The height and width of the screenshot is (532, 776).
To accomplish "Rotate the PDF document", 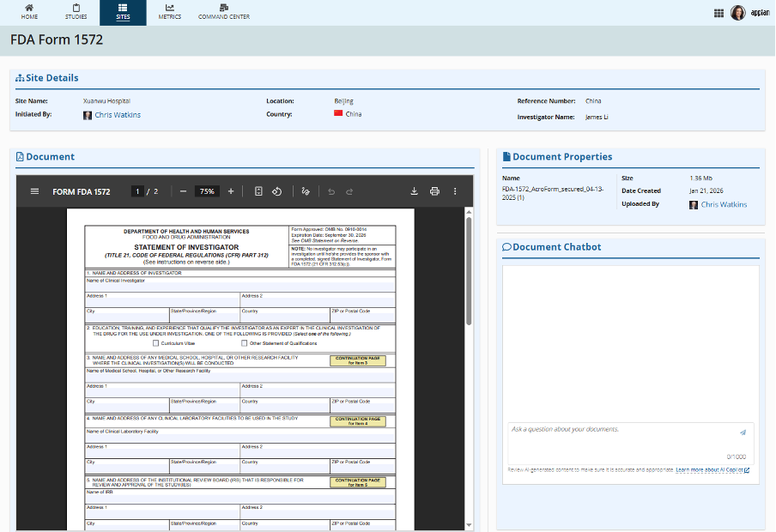I will point(277,191).
